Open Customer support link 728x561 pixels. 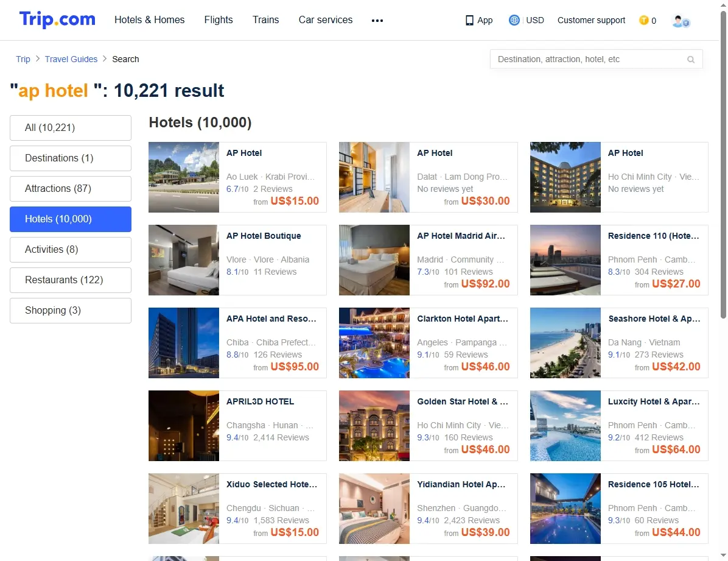coord(591,20)
